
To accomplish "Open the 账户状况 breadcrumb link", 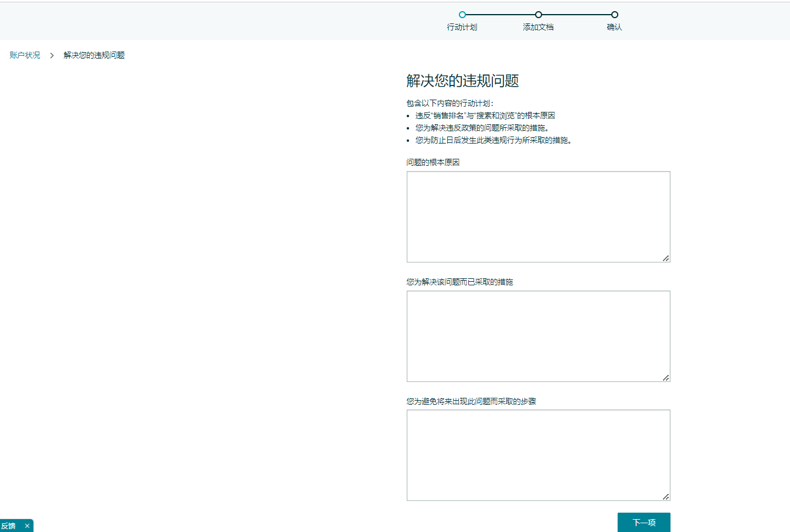I will tap(25, 55).
